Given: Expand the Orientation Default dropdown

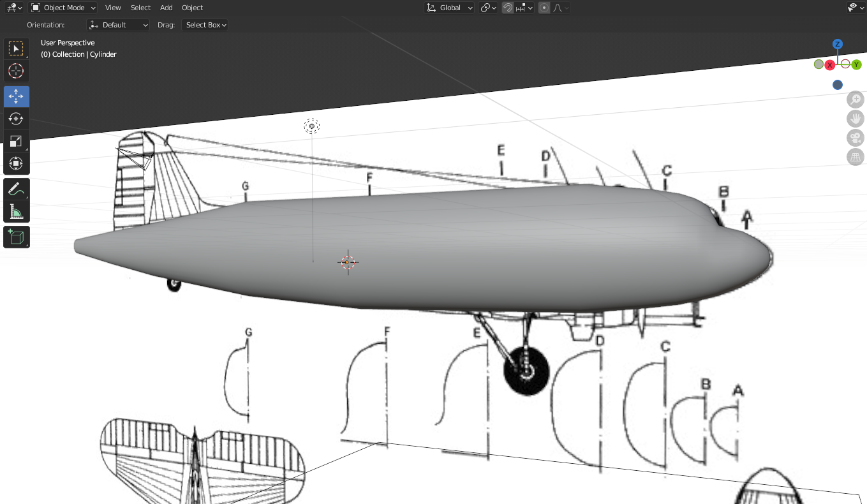Looking at the screenshot, I should 118,25.
